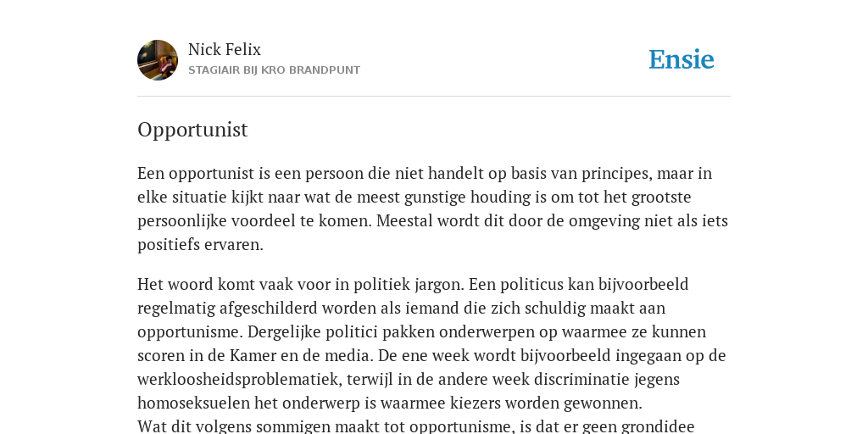Click the line starting 'opportunisme. Dergelijke politici'
This screenshot has width=868, height=434.
pyautogui.click(x=422, y=332)
